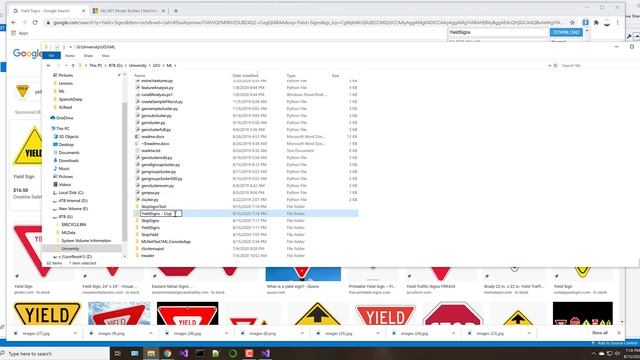Select the StopSignsTest folder icon

(138, 207)
